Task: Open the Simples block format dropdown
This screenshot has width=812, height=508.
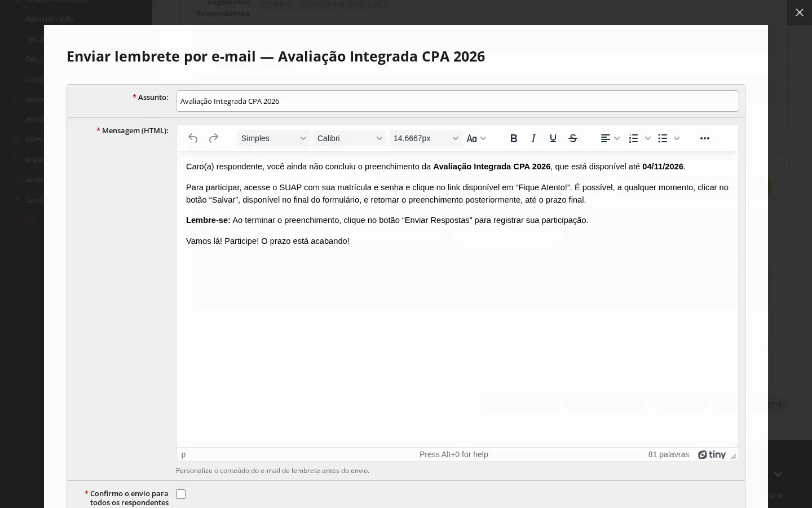Action: pyautogui.click(x=273, y=138)
